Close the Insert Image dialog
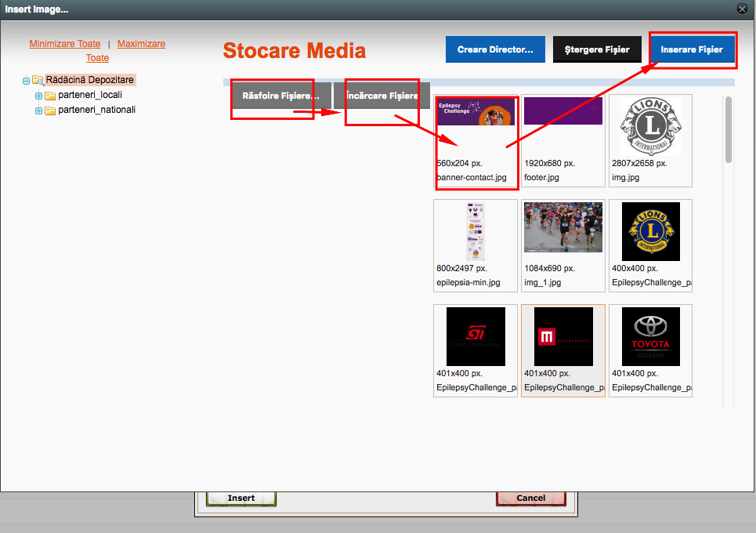 742,9
